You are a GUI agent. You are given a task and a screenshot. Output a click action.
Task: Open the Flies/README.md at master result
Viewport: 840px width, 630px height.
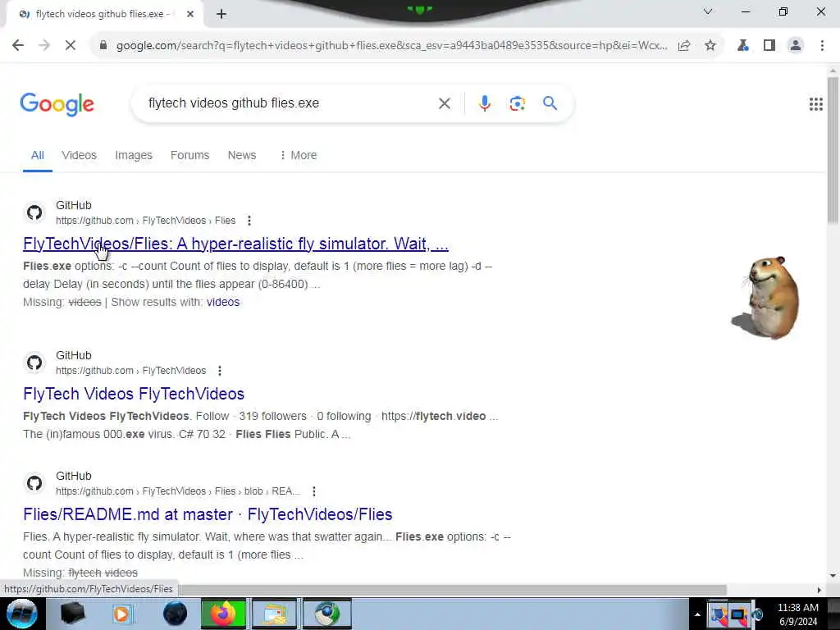[208, 514]
